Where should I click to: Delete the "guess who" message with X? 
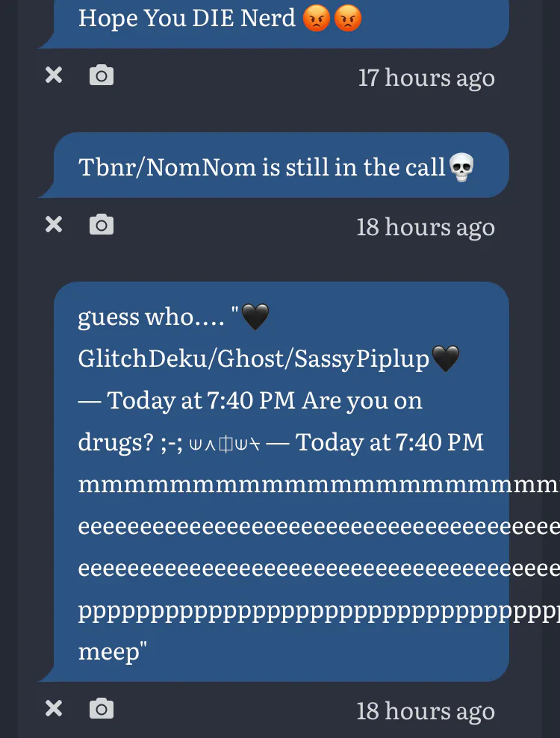tap(54, 708)
